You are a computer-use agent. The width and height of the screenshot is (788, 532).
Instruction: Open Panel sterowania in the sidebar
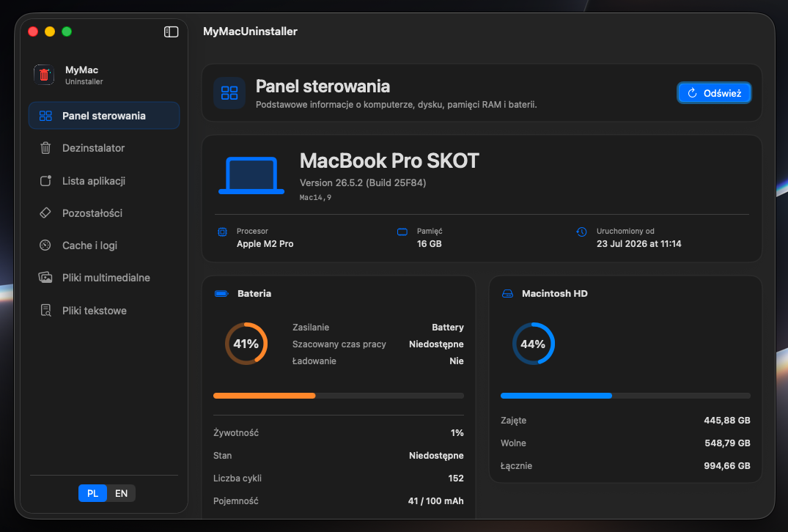pyautogui.click(x=104, y=116)
